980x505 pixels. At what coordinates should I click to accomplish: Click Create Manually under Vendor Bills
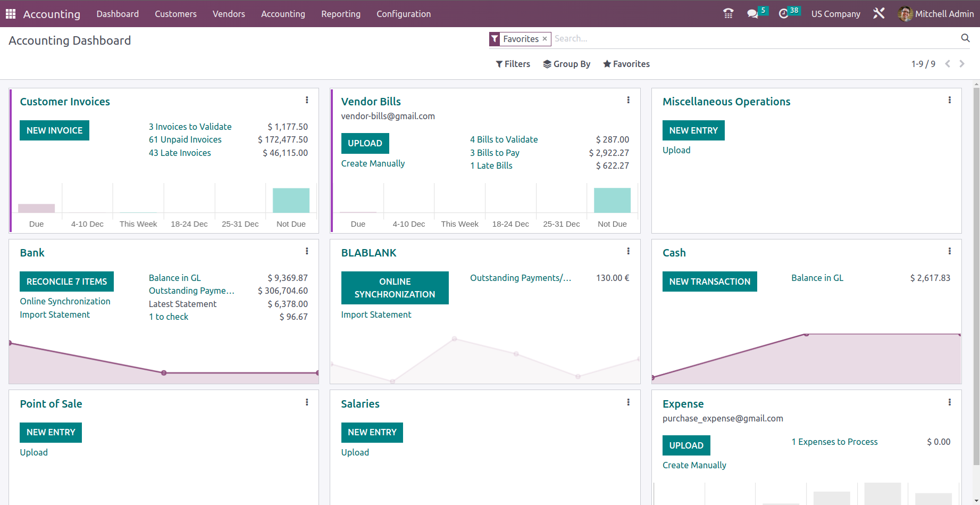[x=373, y=163]
